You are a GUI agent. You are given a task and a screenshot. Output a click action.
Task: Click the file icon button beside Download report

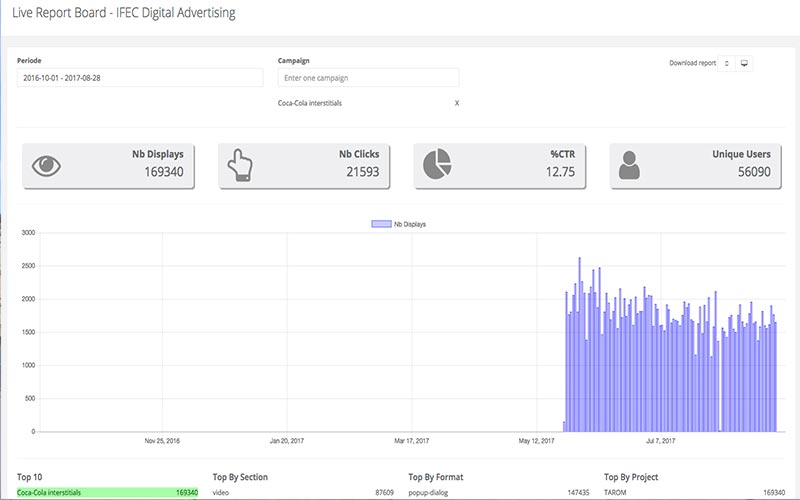click(727, 63)
